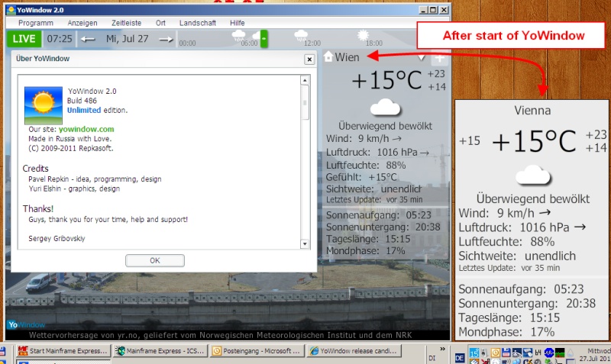
Task: Minimize the YoWindow 2.0 window
Action: (x=424, y=10)
